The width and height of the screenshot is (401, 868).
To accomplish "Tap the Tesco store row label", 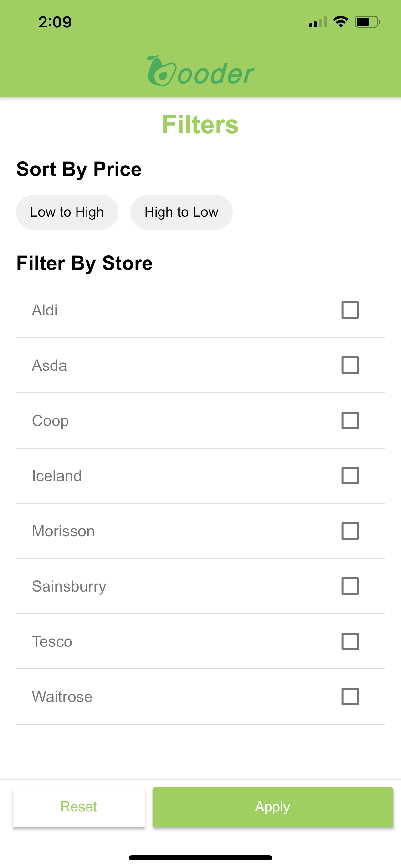I will 52,642.
